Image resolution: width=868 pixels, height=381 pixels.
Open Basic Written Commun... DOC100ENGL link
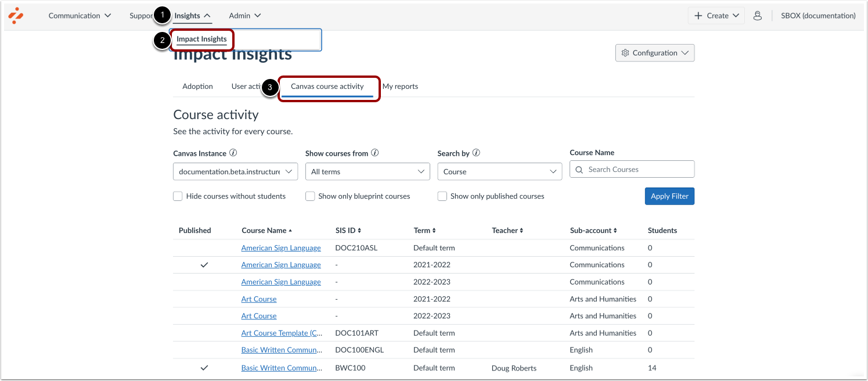coord(281,350)
